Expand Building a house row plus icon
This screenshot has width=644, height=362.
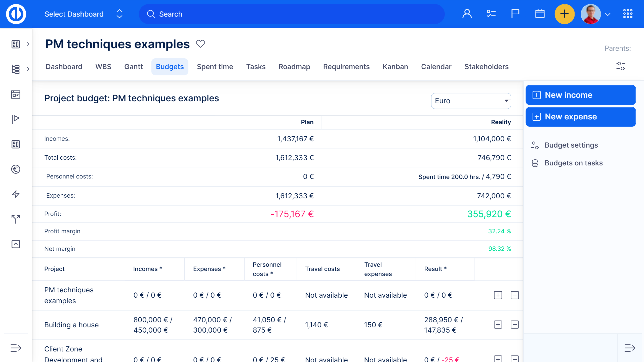coord(498,325)
